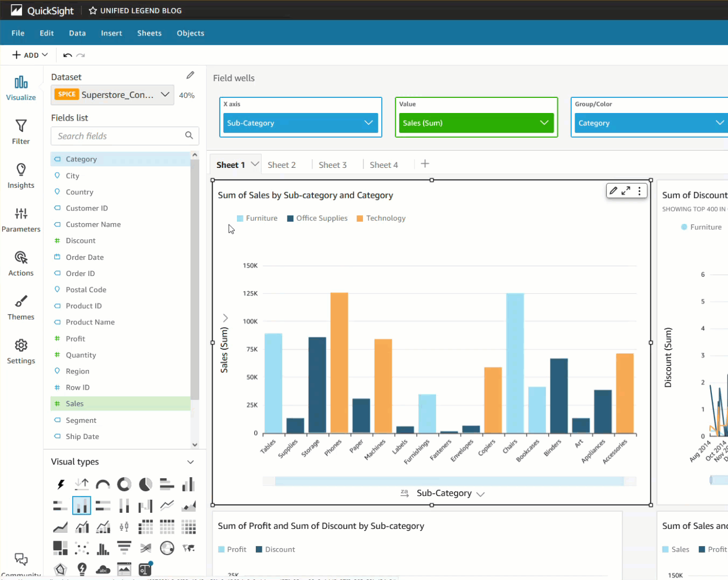Select the Filled map visual type
The image size is (728, 580).
(x=188, y=548)
